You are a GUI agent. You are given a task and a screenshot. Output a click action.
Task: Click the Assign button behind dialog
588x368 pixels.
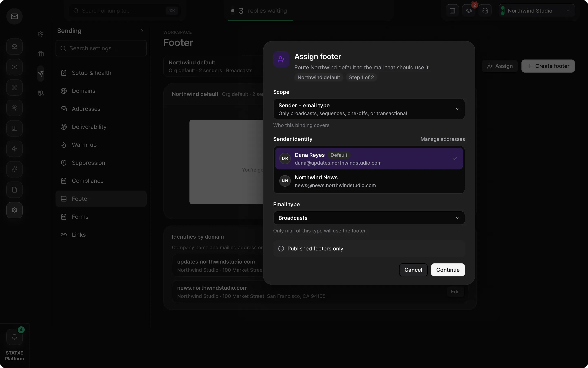pyautogui.click(x=500, y=66)
